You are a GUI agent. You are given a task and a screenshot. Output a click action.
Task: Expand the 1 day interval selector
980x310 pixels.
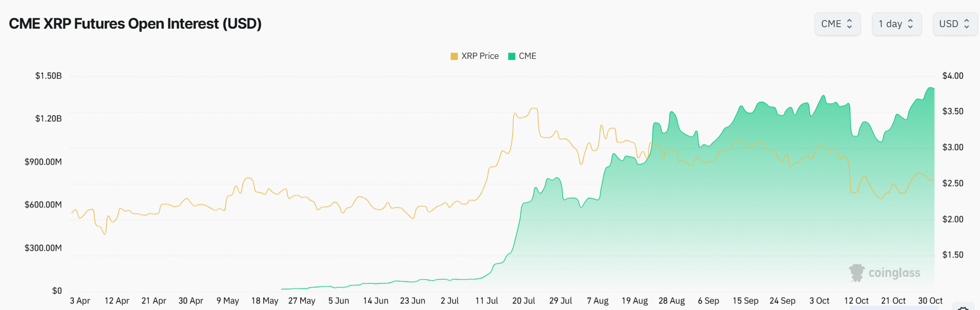click(x=896, y=24)
